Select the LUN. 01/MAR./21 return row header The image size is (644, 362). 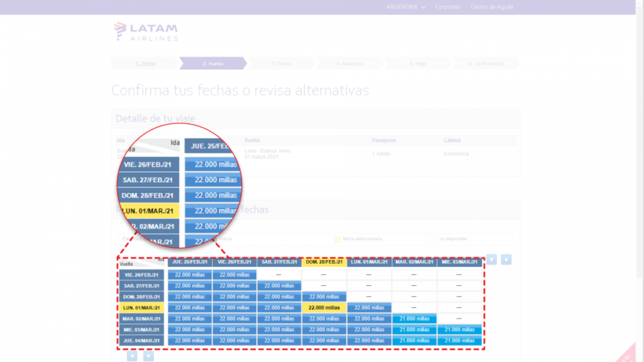pyautogui.click(x=142, y=308)
